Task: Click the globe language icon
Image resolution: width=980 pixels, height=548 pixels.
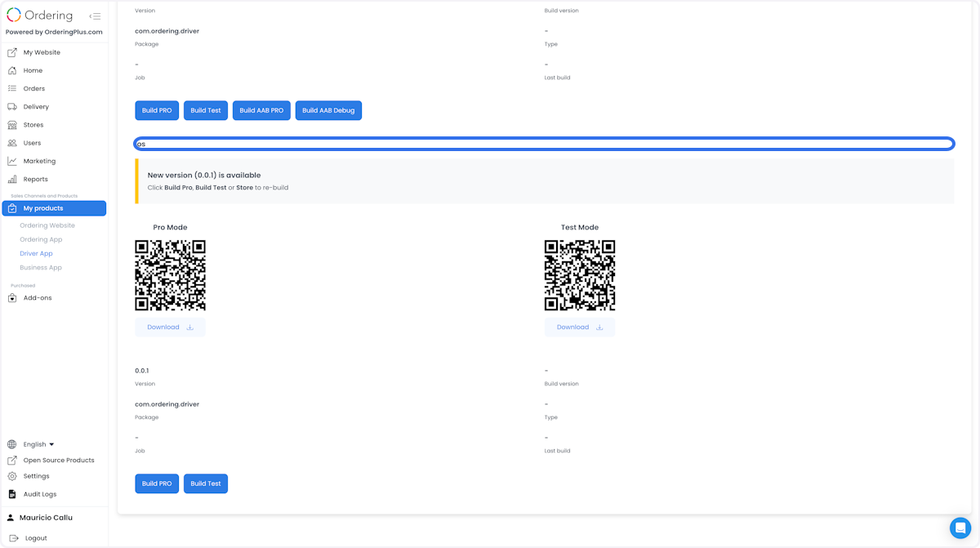Action: (12, 444)
